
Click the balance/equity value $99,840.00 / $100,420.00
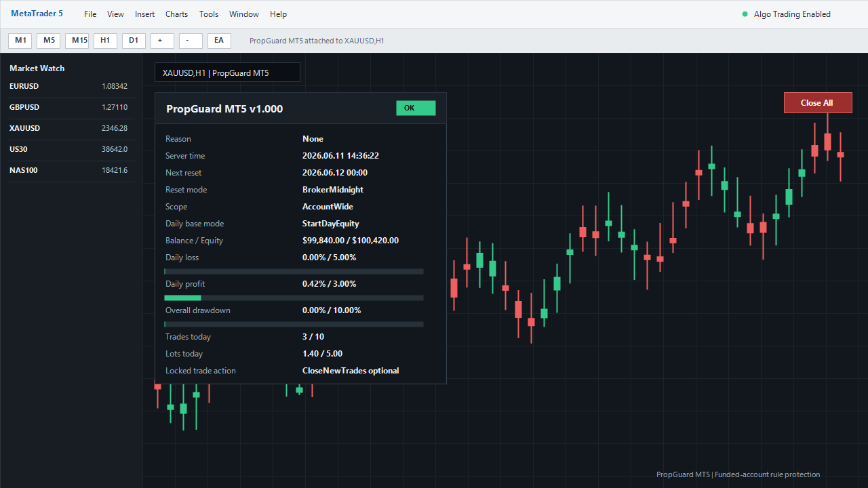[x=351, y=241]
